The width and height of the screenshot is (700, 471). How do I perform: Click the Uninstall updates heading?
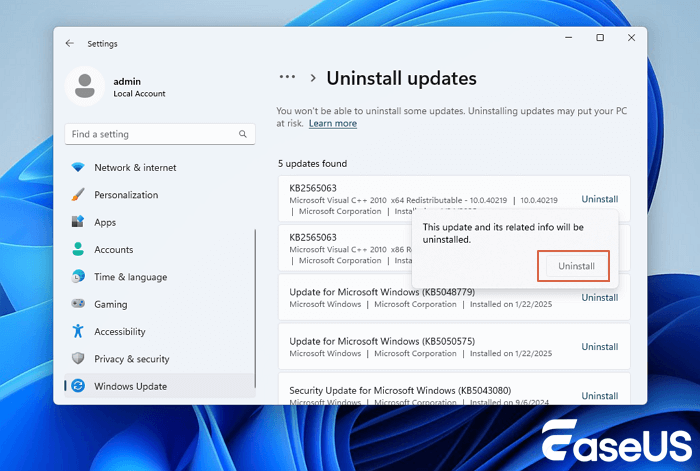pos(401,78)
